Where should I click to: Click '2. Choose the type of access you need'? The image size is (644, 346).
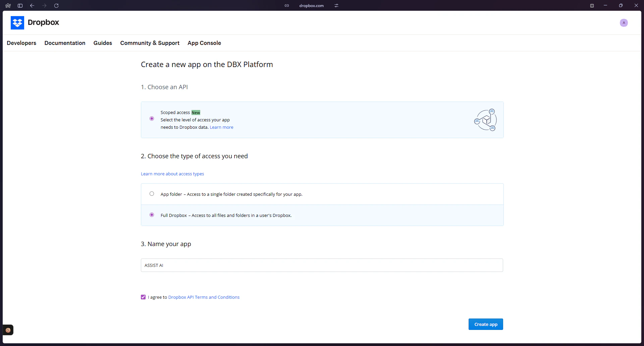[x=194, y=156]
